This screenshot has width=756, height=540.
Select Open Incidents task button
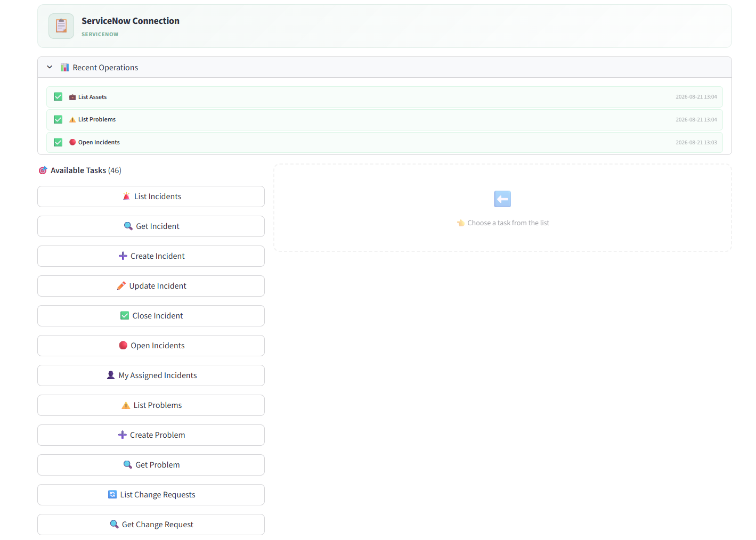click(151, 346)
